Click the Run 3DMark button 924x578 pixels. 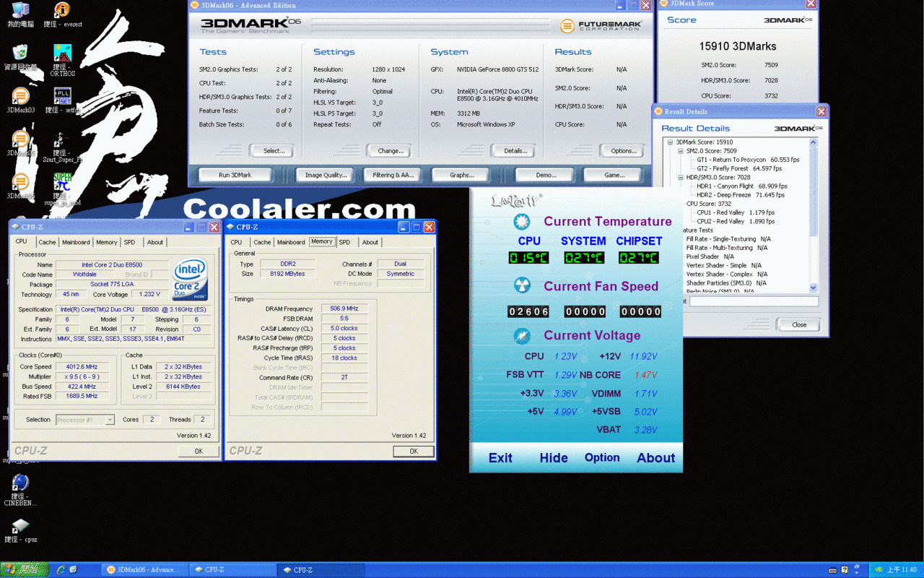235,175
